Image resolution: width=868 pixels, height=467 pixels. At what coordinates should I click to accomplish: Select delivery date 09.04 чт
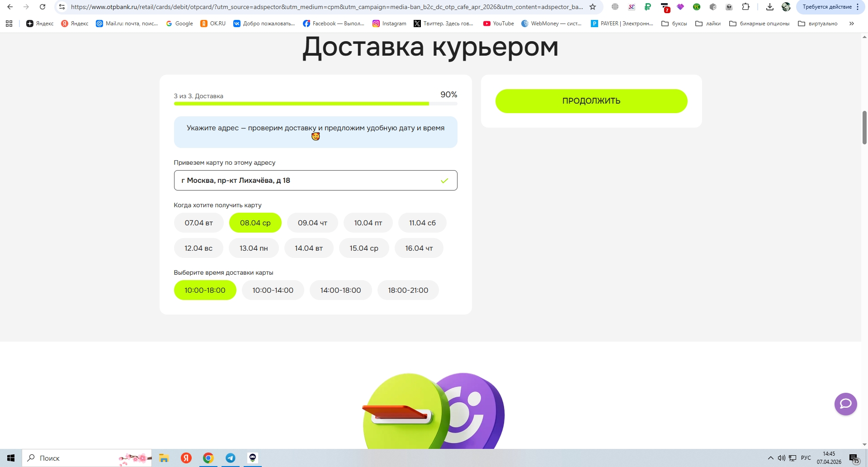point(312,223)
